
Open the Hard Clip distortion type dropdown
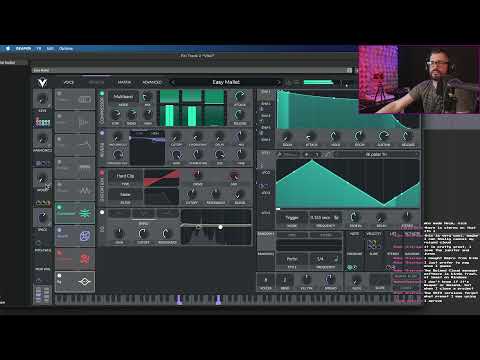point(125,176)
